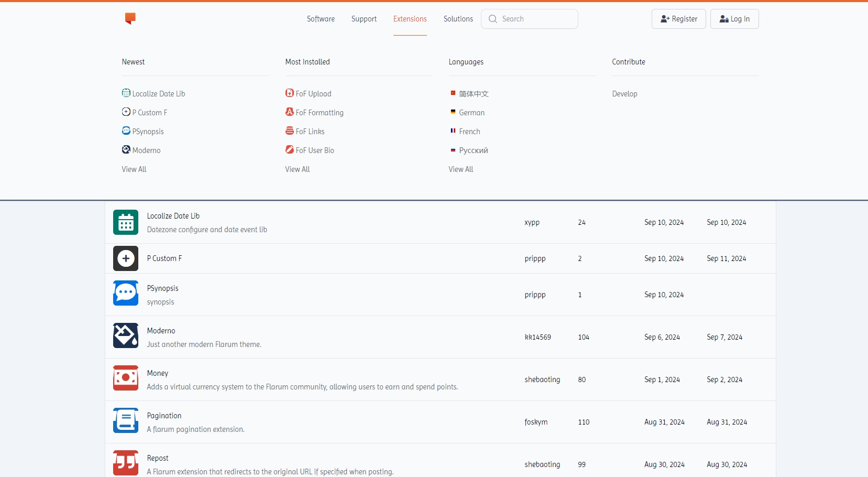Screen dimensions: 868x477
Task: Click the Moderno paint bucket thumbnail
Action: point(126,335)
